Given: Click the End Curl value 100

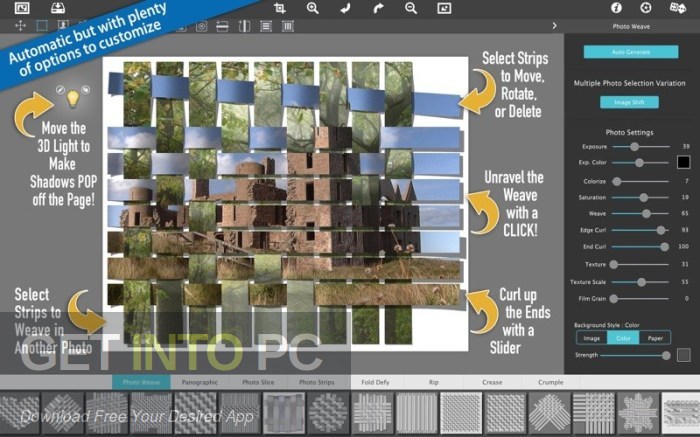Looking at the screenshot, I should coord(683,246).
